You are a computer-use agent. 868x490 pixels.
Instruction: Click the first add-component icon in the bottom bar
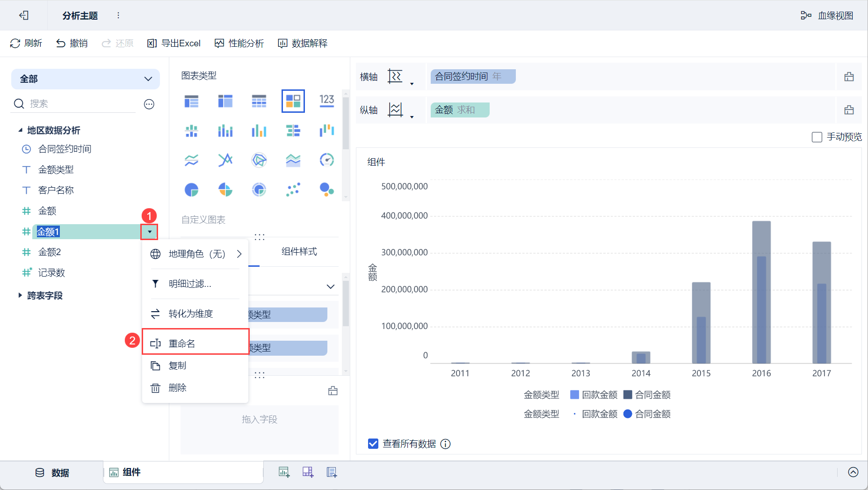tap(284, 472)
